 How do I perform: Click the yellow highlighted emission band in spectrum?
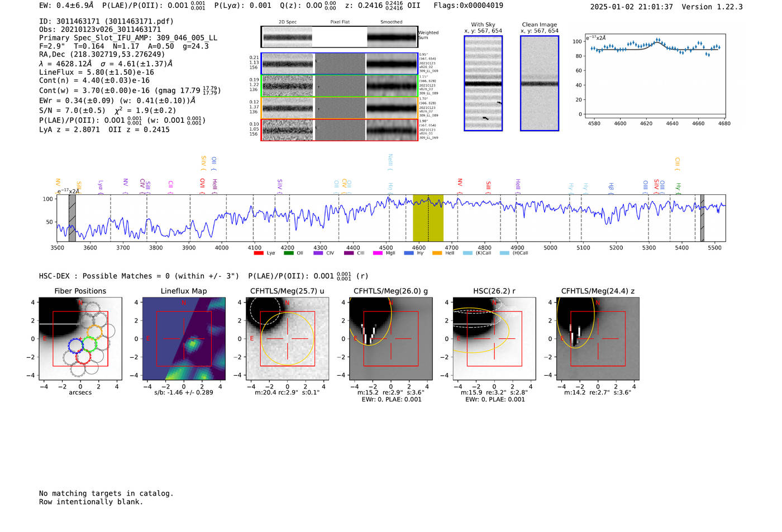tap(428, 218)
